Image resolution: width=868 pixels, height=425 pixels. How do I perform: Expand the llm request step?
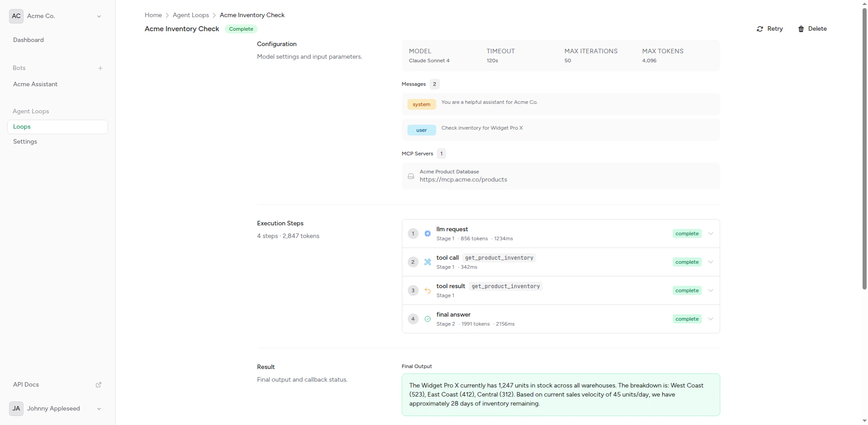(711, 234)
